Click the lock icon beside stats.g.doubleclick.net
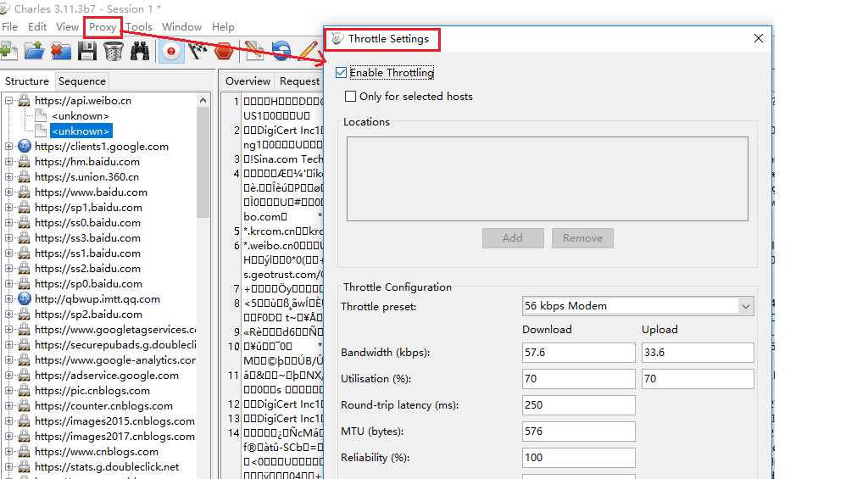The height and width of the screenshot is (479, 868). [x=25, y=467]
